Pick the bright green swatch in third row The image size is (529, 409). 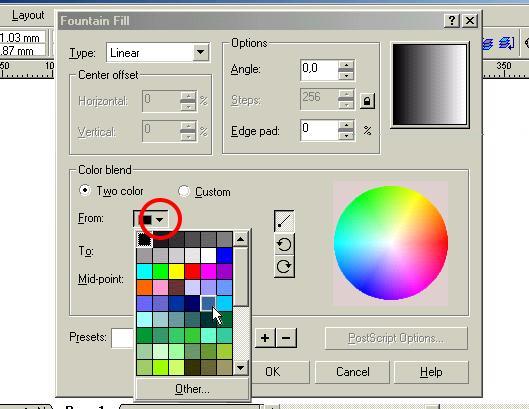coord(160,271)
